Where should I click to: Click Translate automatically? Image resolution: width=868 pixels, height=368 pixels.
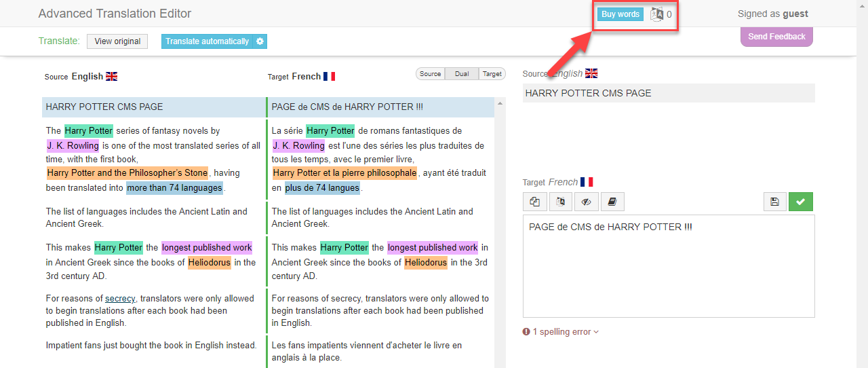pos(207,41)
